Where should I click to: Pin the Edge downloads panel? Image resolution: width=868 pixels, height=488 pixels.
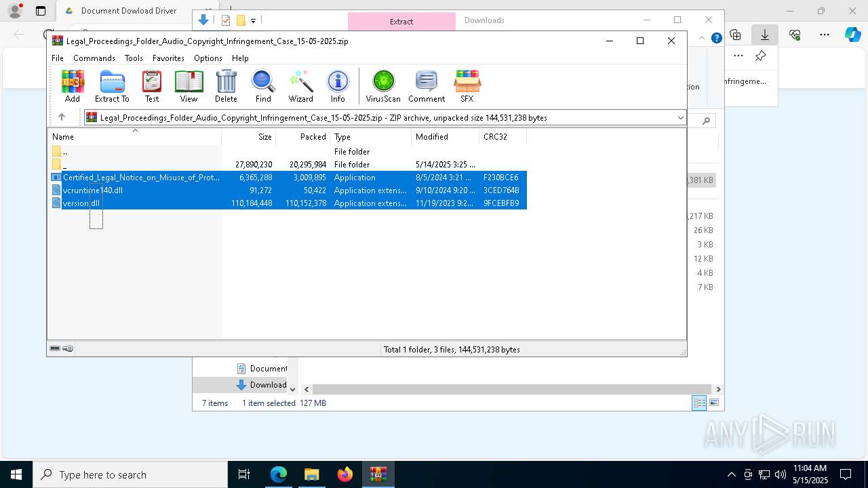coord(761,56)
